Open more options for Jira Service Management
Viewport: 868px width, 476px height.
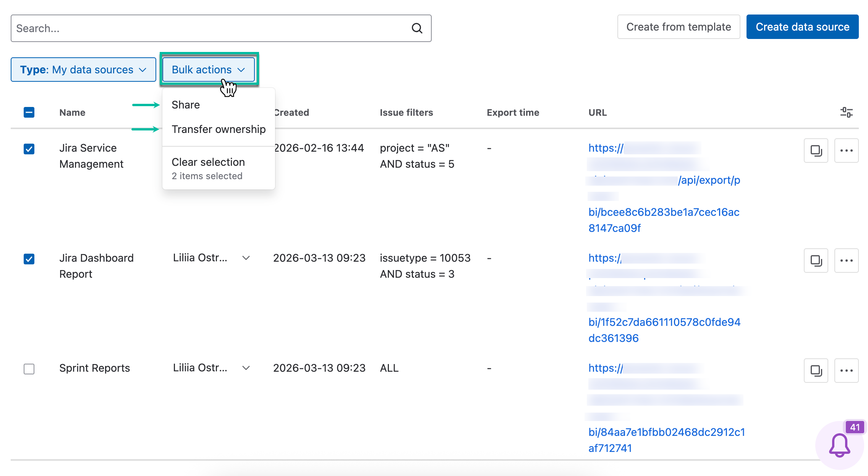[846, 151]
